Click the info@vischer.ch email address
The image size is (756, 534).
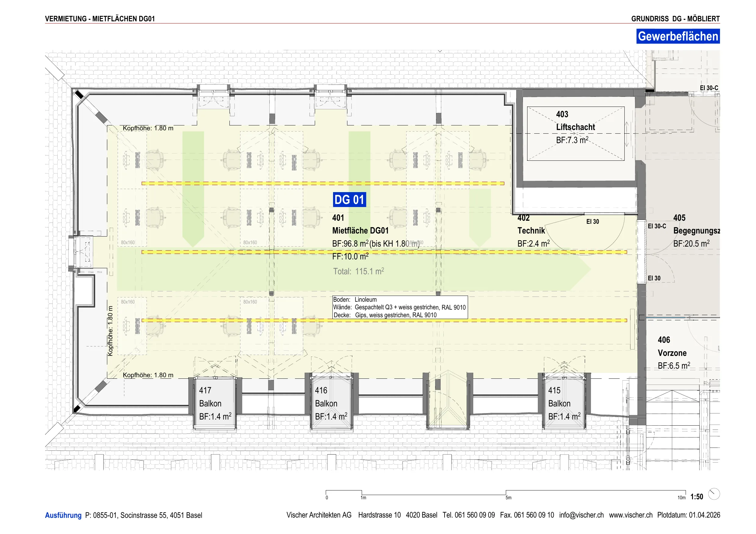[x=581, y=515]
